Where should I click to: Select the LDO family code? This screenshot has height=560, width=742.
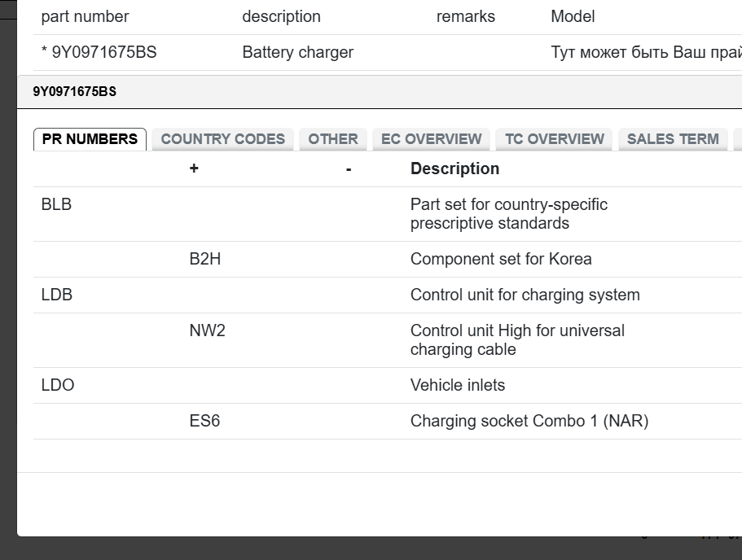(57, 386)
